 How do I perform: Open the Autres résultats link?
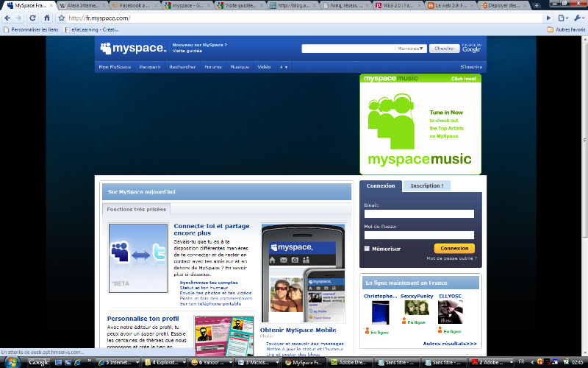pyautogui.click(x=450, y=344)
